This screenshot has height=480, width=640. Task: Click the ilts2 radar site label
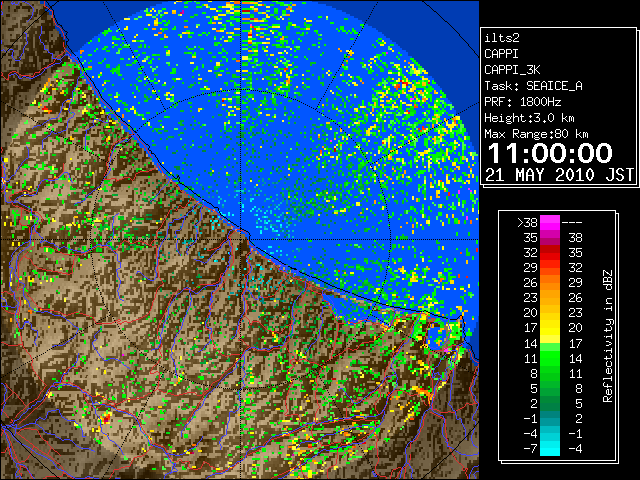point(502,38)
